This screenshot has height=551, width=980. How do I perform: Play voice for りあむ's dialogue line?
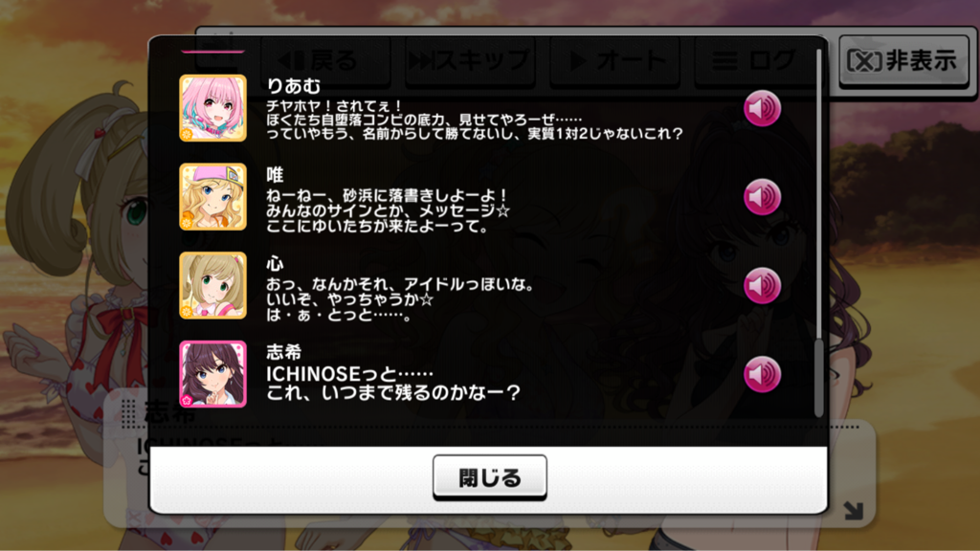[x=762, y=109]
